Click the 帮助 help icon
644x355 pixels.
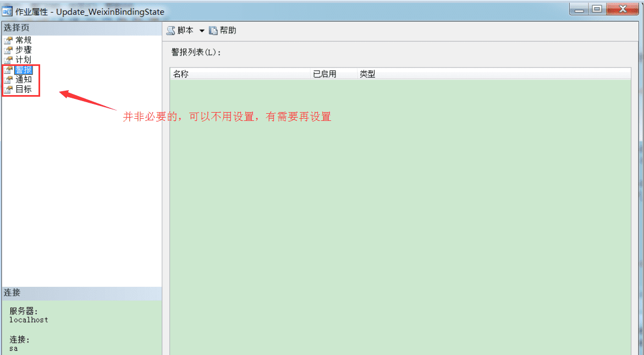pyautogui.click(x=213, y=31)
